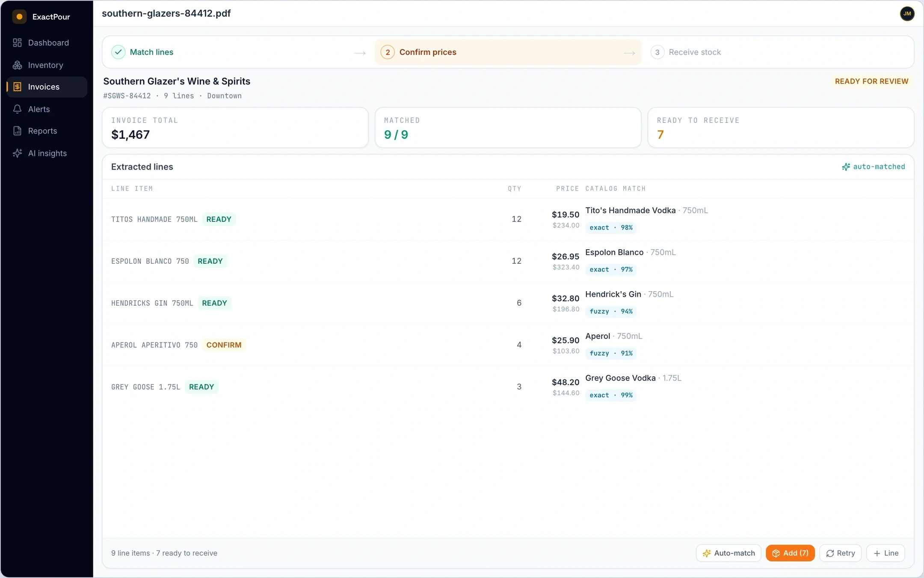Screen dimensions: 924x578
Task: Click the Match lines green checkmark icon
Action: coord(118,52)
